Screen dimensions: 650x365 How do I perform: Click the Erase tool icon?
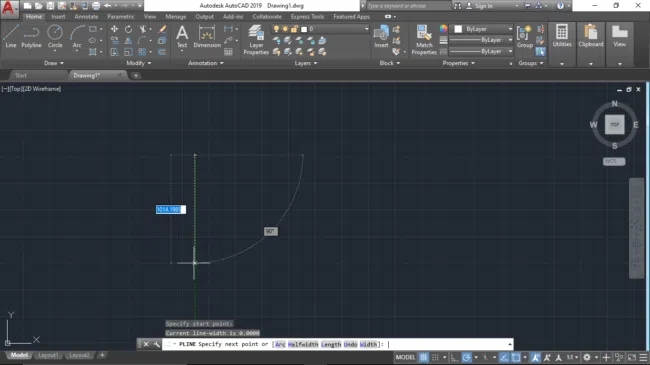click(x=162, y=29)
